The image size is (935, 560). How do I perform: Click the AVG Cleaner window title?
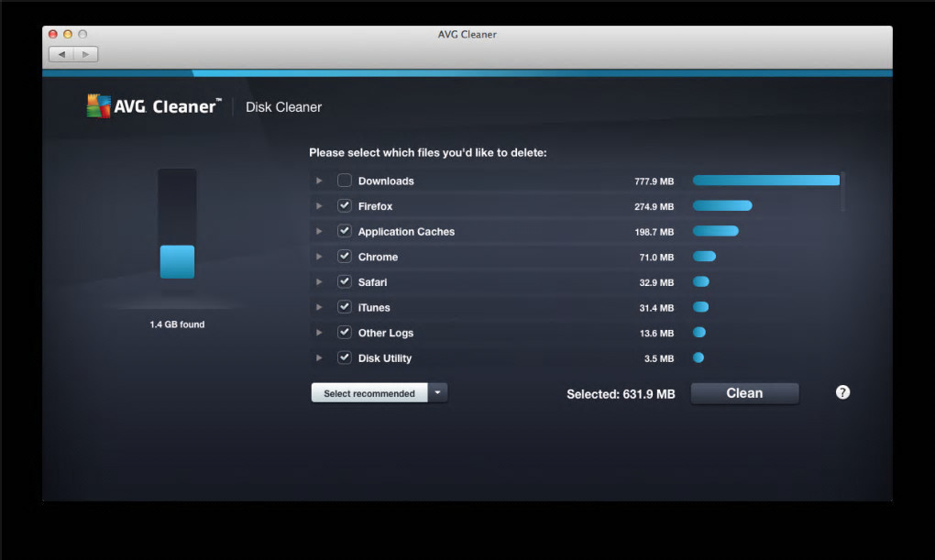(467, 35)
